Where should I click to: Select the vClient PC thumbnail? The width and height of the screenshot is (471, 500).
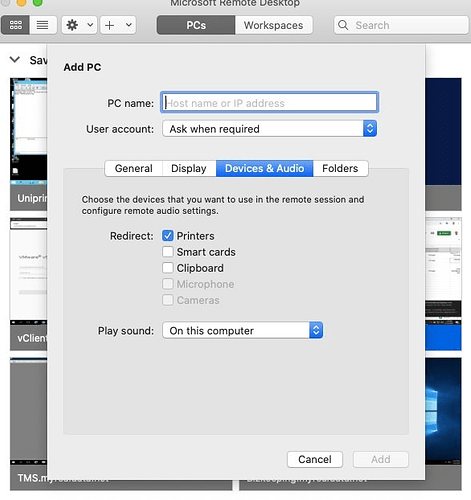tap(29, 284)
